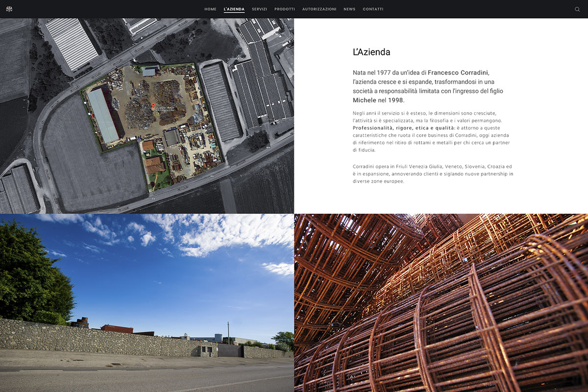Click the bold name "Michele"
The height and width of the screenshot is (392, 588).
[x=365, y=100]
